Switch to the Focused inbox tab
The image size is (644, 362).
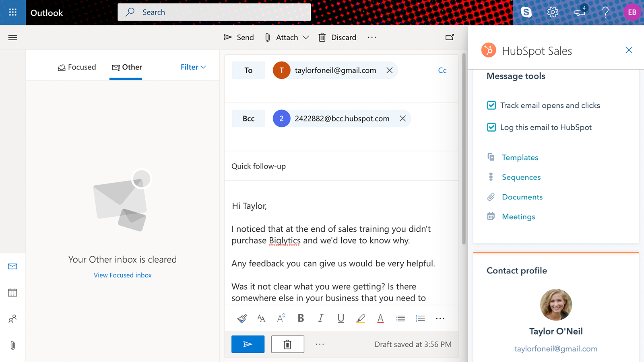click(77, 67)
